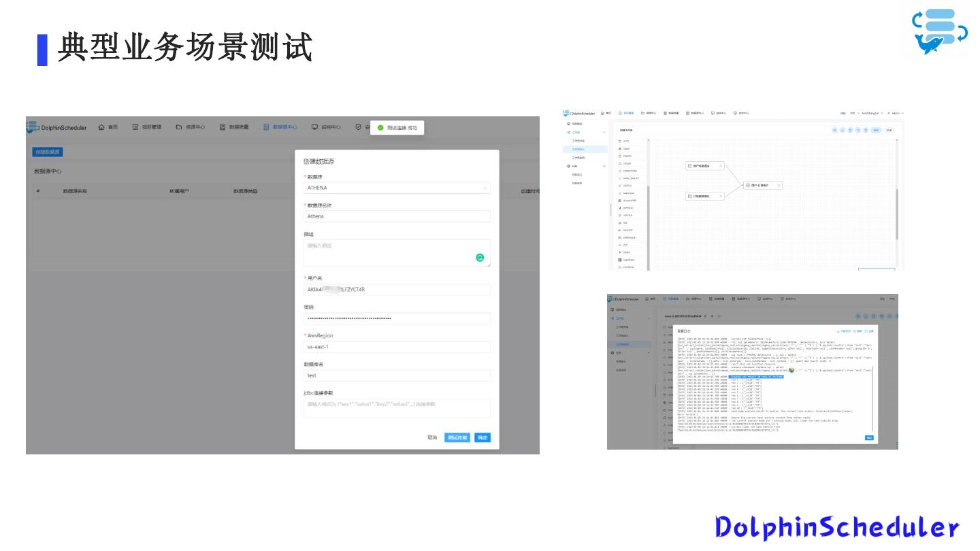
Task: Click the AwsRegion field with us-east-1
Action: tap(397, 347)
